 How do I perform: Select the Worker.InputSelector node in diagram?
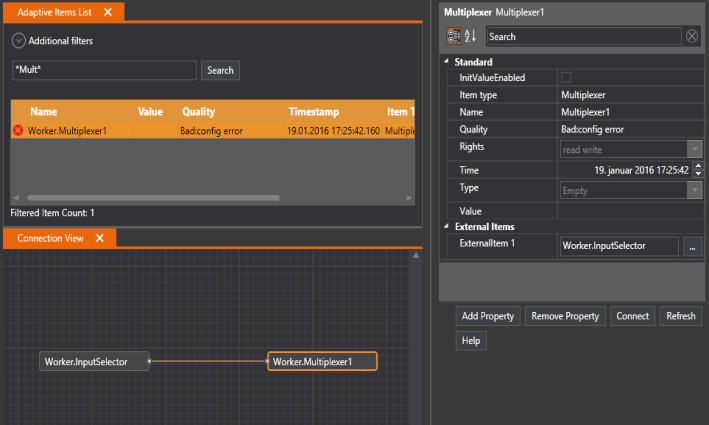tap(95, 361)
